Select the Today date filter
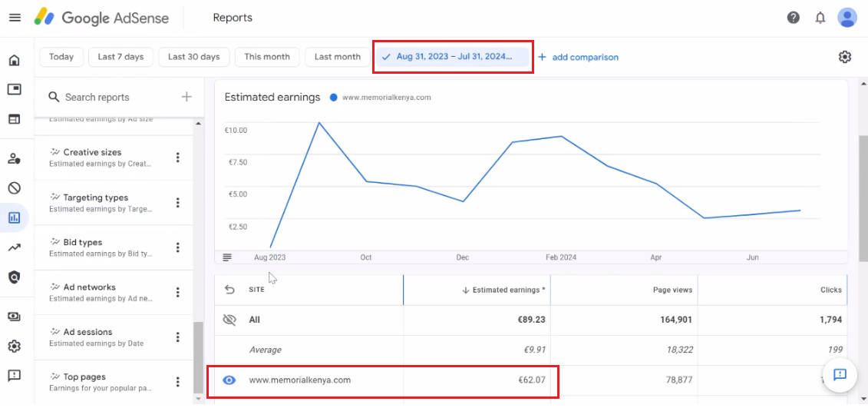 61,57
